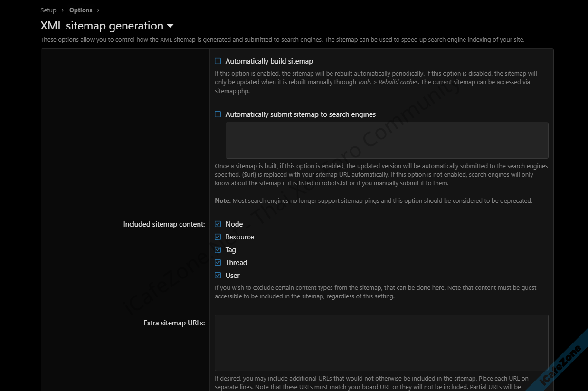Open the sitemap.php link

(x=231, y=91)
